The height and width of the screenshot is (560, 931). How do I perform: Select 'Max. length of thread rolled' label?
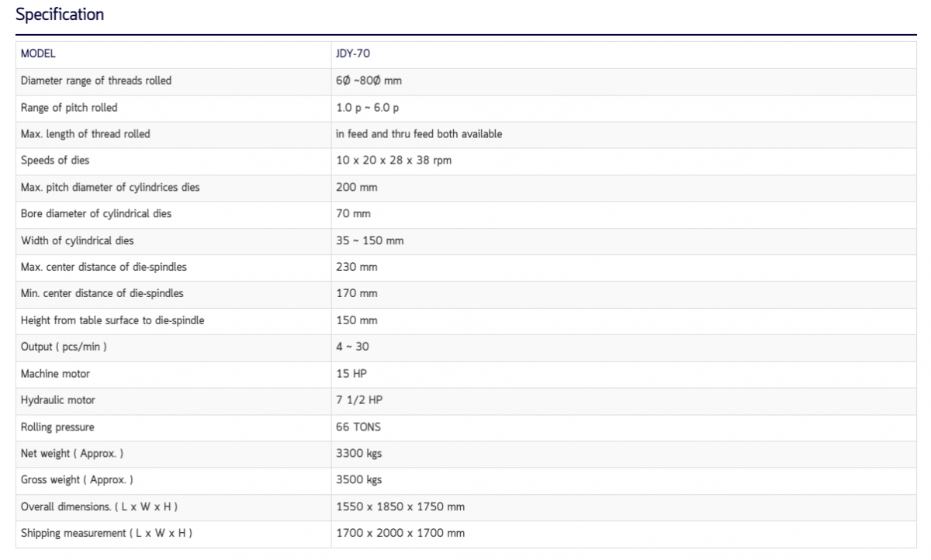85,134
